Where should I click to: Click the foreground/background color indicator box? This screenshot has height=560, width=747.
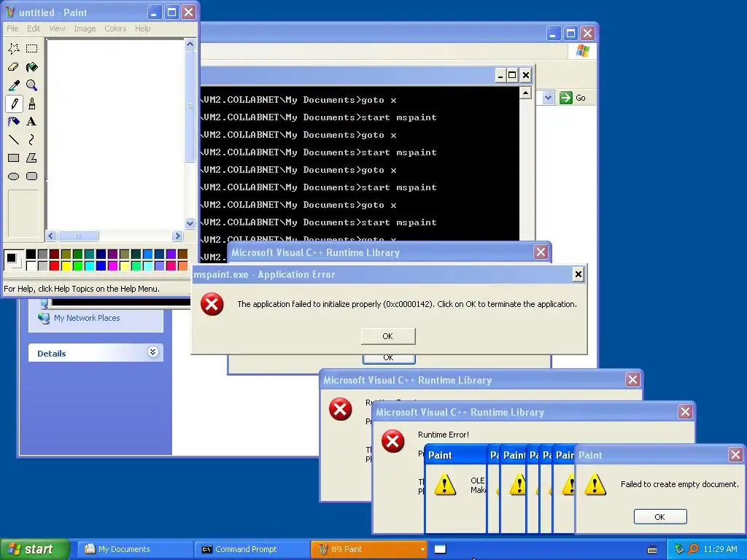click(x=13, y=260)
